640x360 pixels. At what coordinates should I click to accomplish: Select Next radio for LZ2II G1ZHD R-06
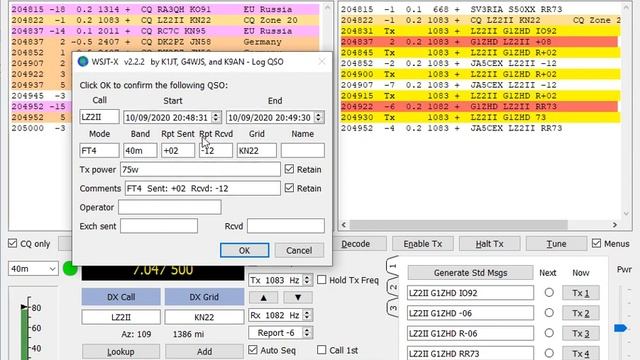549,333
